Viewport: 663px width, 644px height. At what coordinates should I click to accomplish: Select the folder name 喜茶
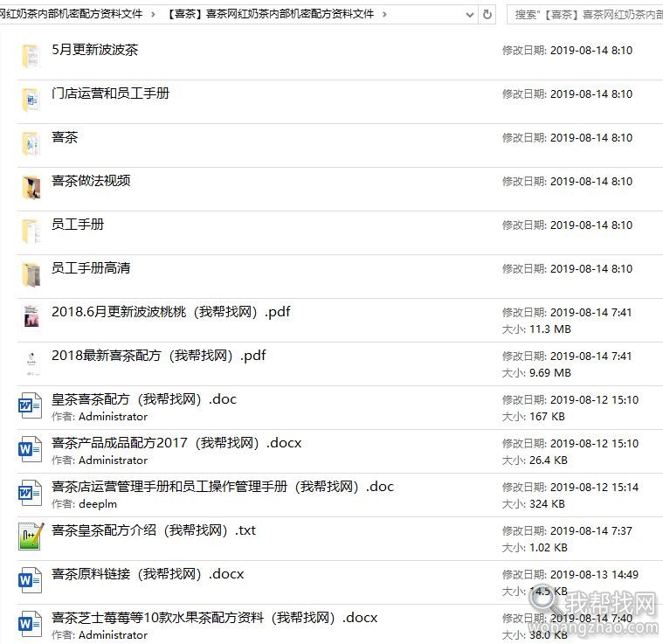coord(65,137)
